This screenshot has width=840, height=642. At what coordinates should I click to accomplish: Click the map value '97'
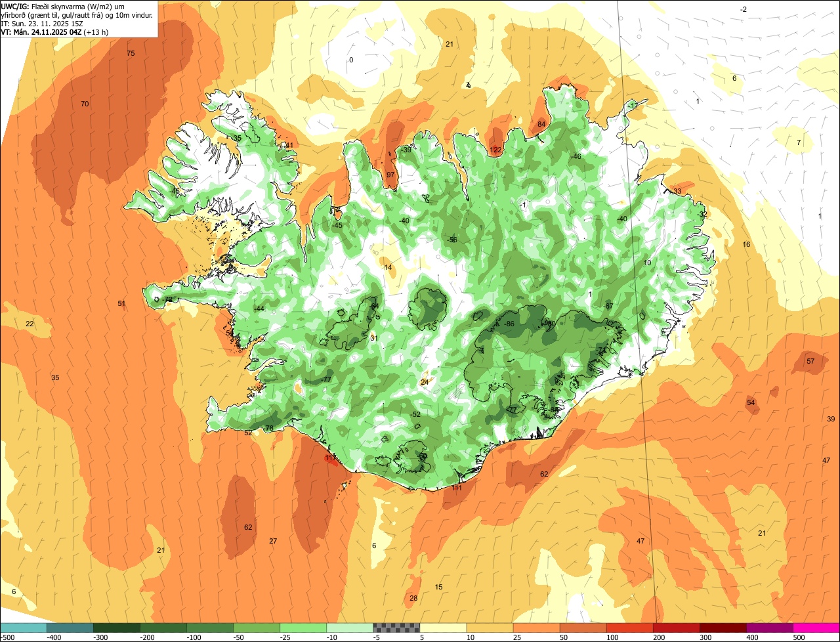click(x=390, y=175)
